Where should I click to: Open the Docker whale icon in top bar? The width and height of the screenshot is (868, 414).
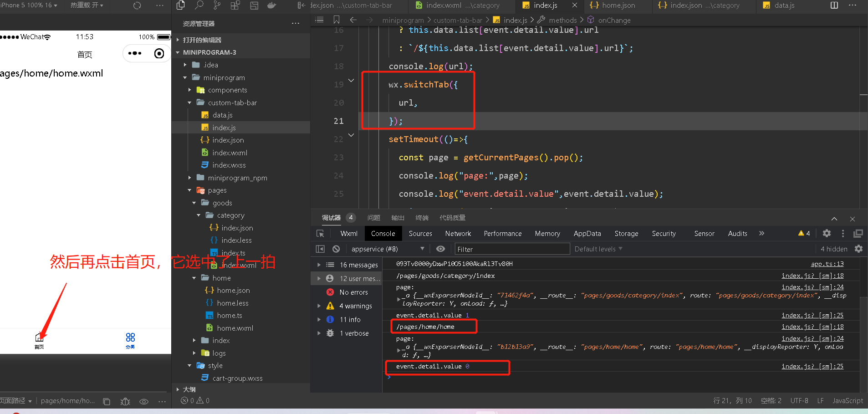point(272,5)
